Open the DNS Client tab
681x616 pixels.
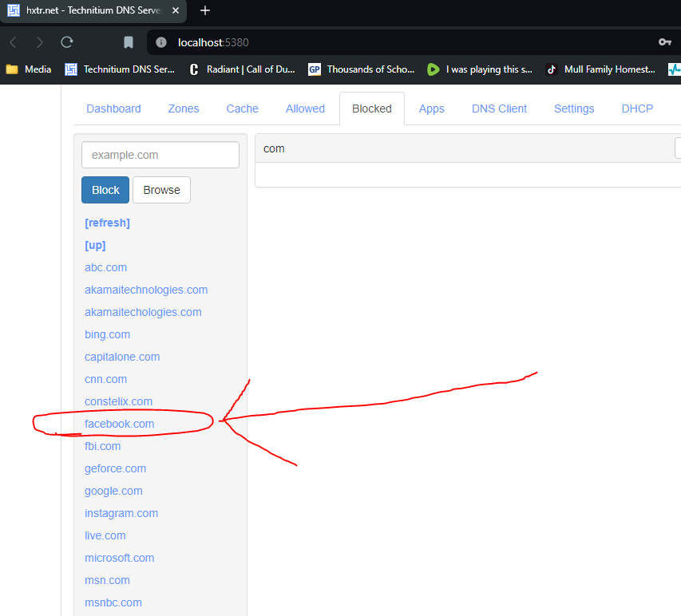tap(499, 109)
